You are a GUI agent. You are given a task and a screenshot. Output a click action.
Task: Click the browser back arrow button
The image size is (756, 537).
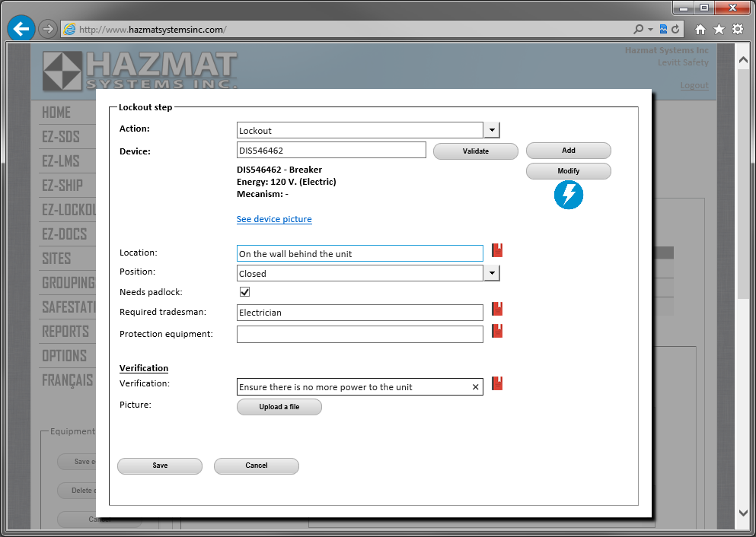[21, 28]
